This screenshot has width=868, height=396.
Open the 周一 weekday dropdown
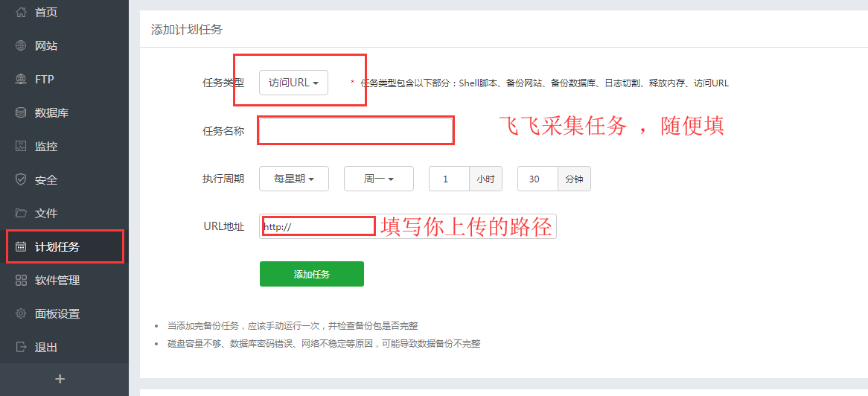379,179
